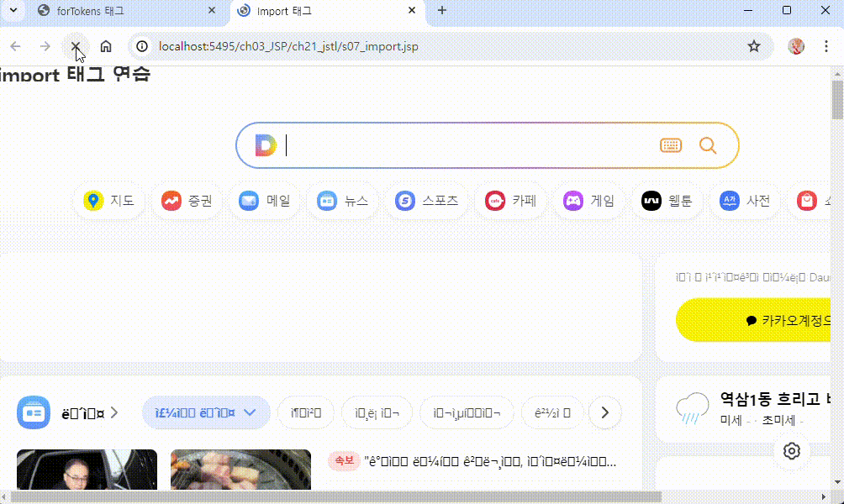Click the news section blue icon
The height and width of the screenshot is (504, 844).
(x=34, y=412)
